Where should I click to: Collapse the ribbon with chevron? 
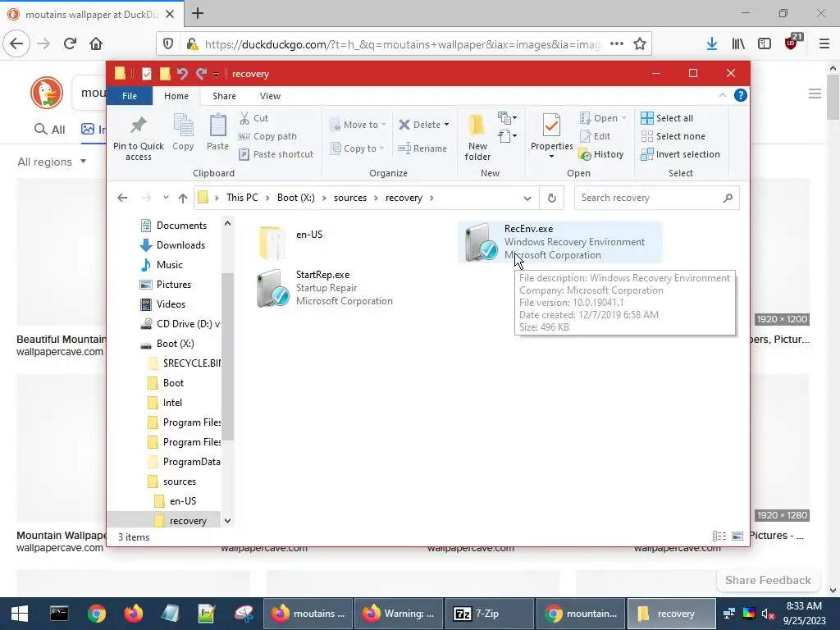tap(722, 95)
